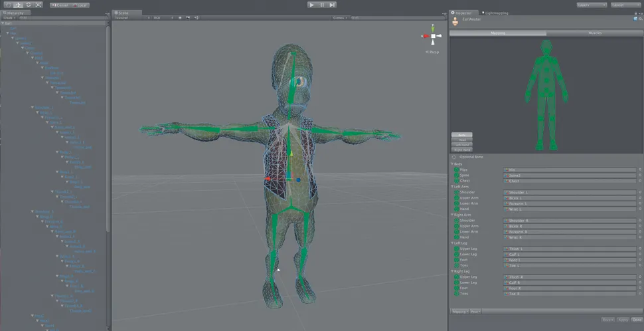The width and height of the screenshot is (644, 331).
Task: Click the Done button
Action: click(637, 319)
